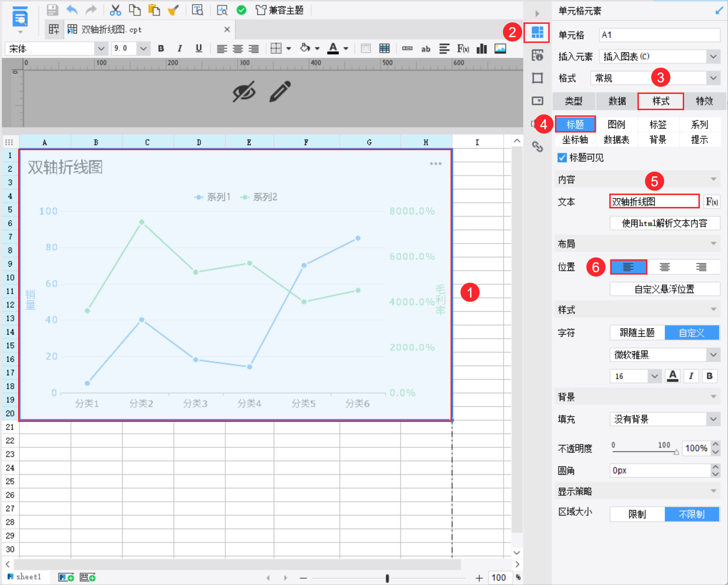The image size is (728, 585).
Task: Toggle underline in formatting toolbar
Action: pos(199,49)
